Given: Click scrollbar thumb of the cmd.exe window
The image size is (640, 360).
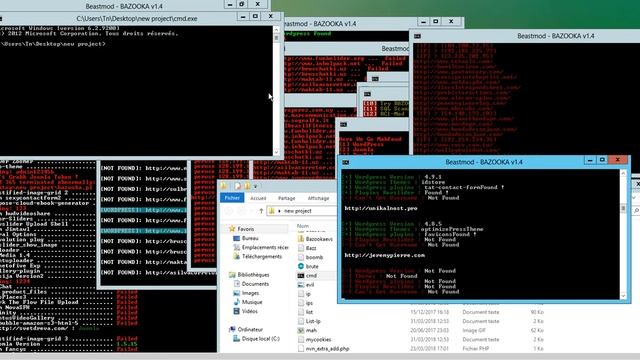Looking at the screenshot, I should [276, 38].
